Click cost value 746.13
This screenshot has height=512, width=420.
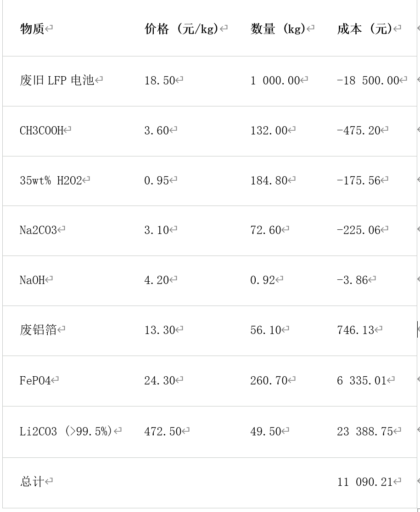click(356, 330)
